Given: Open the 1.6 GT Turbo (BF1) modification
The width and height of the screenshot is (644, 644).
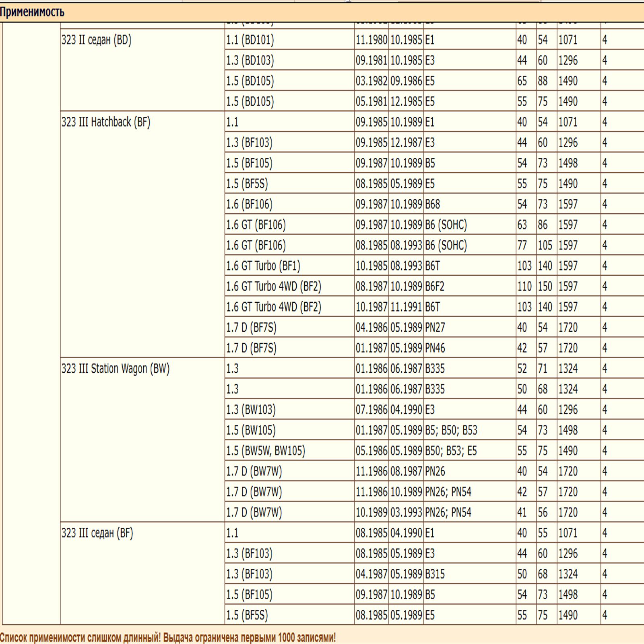Looking at the screenshot, I should point(263,266).
